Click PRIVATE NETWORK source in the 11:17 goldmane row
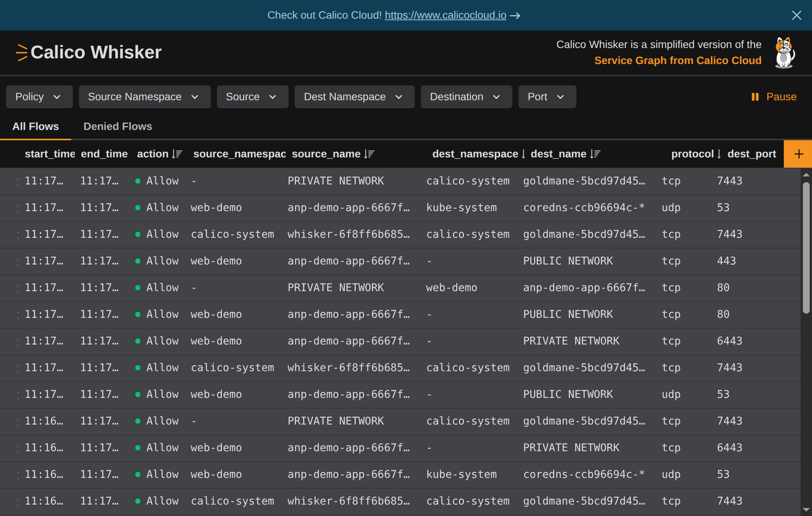 coord(335,181)
